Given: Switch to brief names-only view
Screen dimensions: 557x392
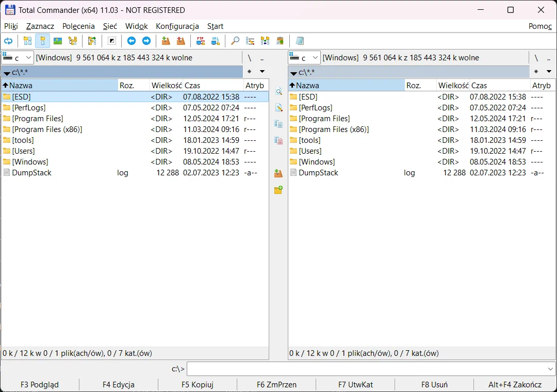Looking at the screenshot, I should (x=27, y=41).
